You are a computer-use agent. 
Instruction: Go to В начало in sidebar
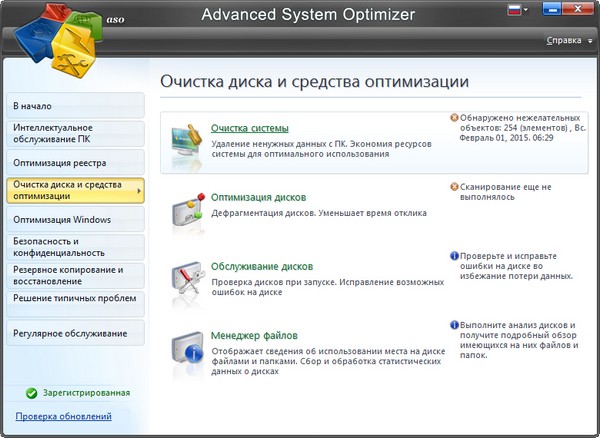[x=33, y=105]
